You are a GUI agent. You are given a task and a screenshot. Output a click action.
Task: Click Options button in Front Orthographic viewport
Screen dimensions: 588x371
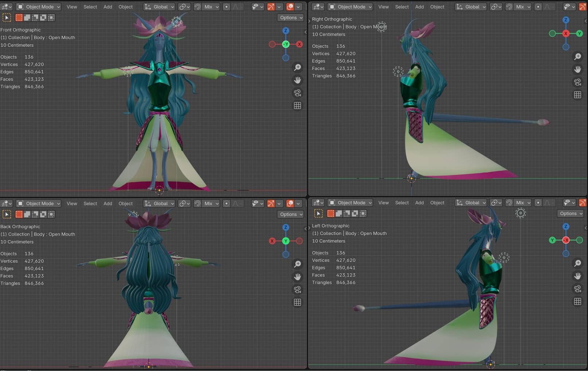291,17
